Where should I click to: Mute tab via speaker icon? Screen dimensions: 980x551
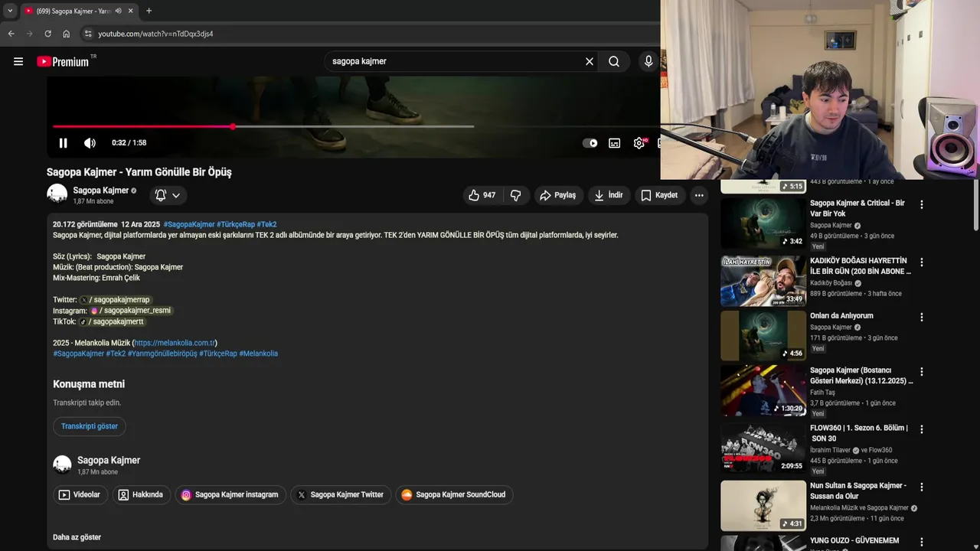(118, 11)
